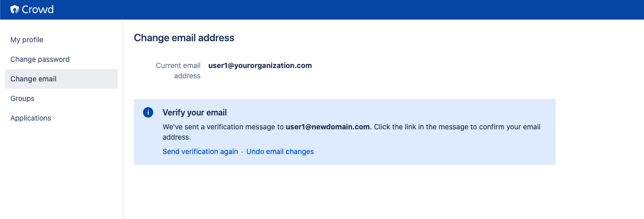Select the user1@yourorganization.com email text
This screenshot has width=644, height=219.
point(260,65)
